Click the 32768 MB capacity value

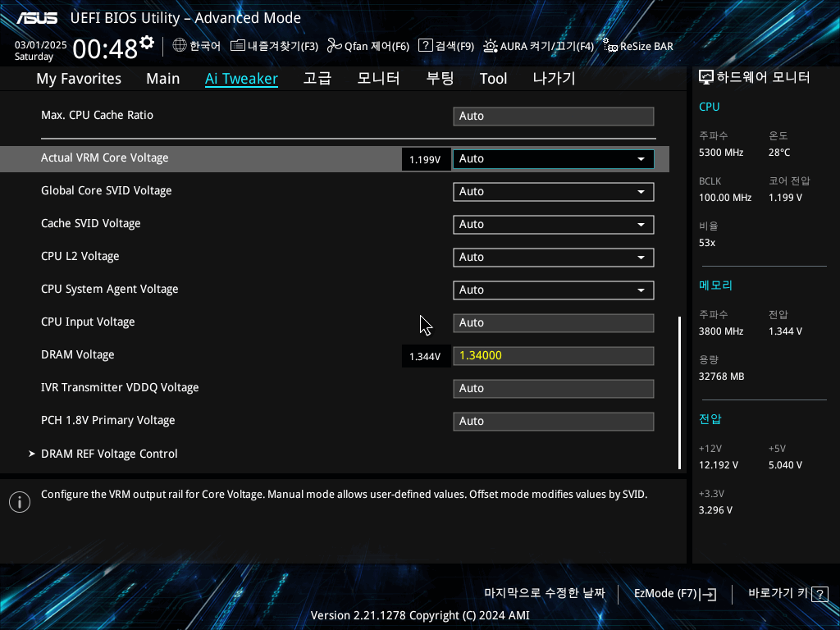[x=722, y=377]
